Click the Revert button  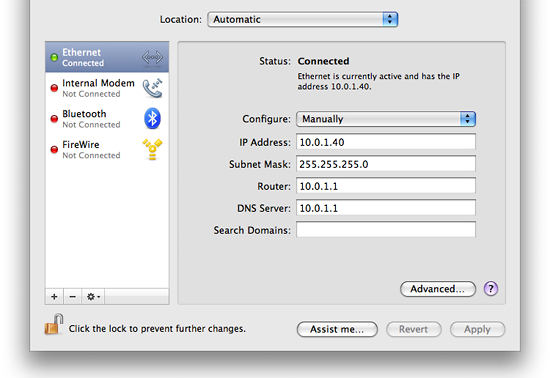point(414,329)
